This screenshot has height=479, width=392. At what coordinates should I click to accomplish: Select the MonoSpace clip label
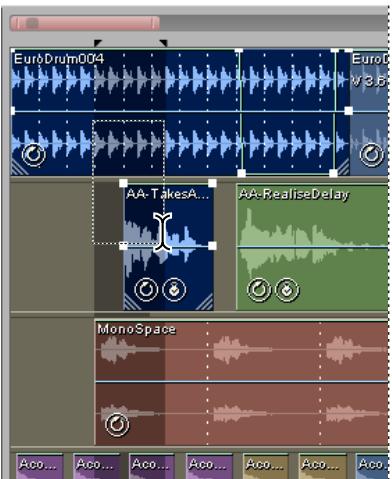pyautogui.click(x=137, y=329)
